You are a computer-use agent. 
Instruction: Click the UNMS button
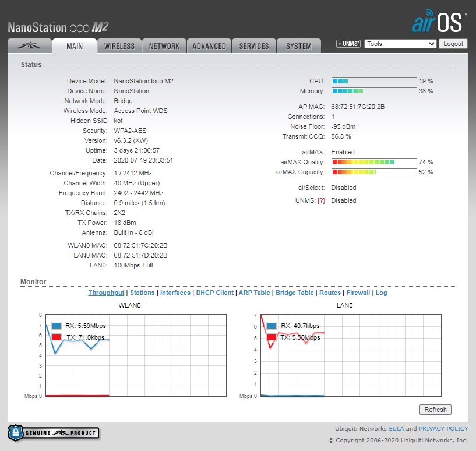(x=348, y=44)
